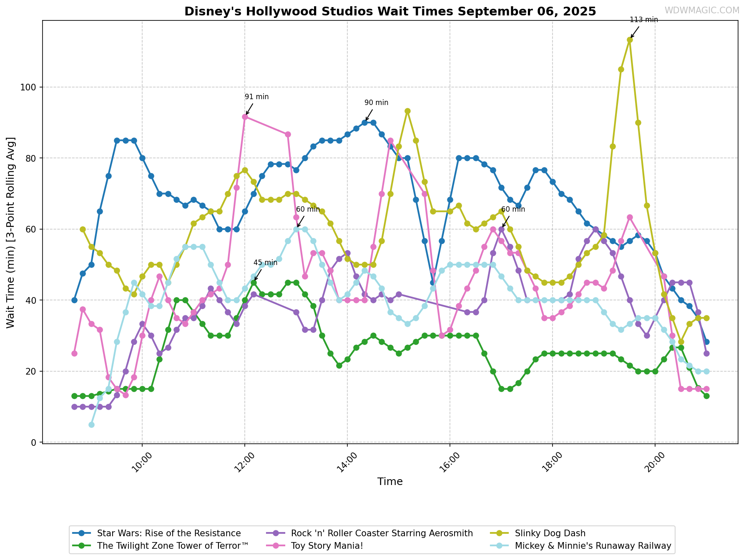Screen dimensions: 746x560
Task: Click the Star Wars 90 min peak point
Action: [364, 122]
